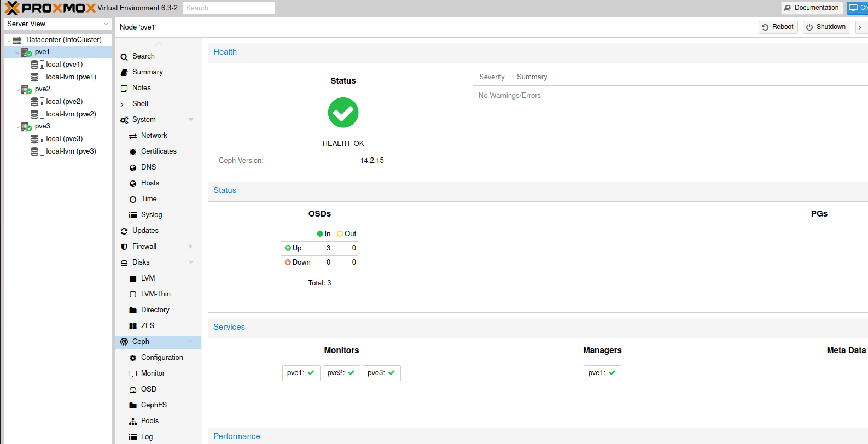Click the Health panel title
Viewport: 868px width, 444px height.
coord(225,52)
